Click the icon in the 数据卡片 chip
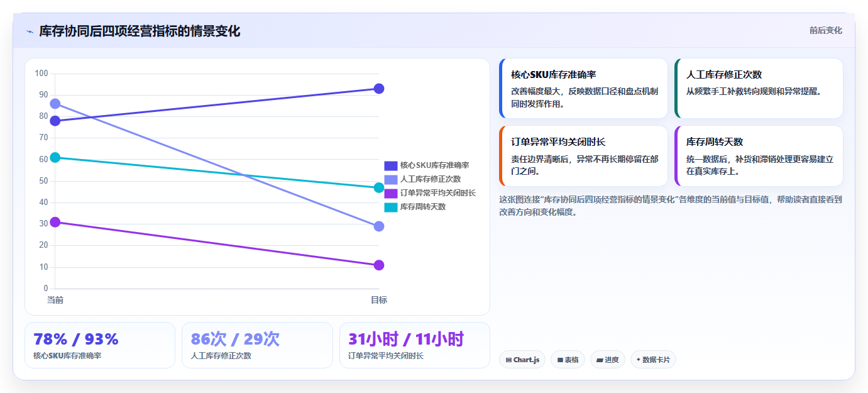This screenshot has height=393, width=868. pyautogui.click(x=639, y=360)
